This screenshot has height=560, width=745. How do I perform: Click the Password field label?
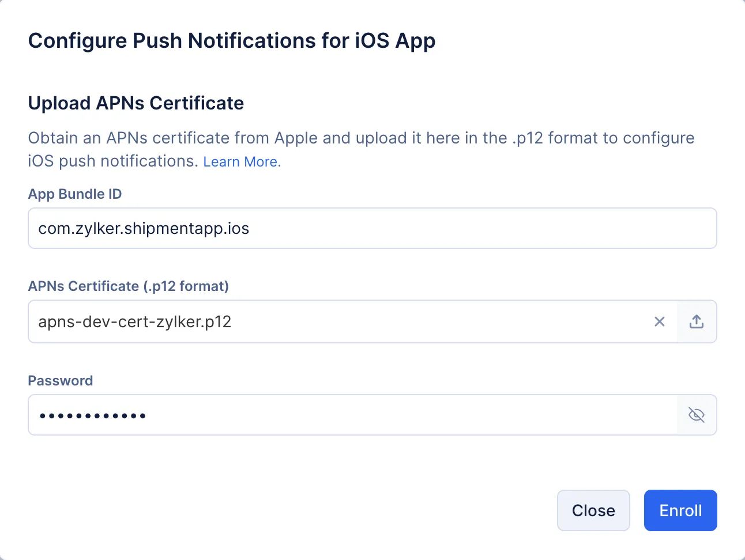61,381
